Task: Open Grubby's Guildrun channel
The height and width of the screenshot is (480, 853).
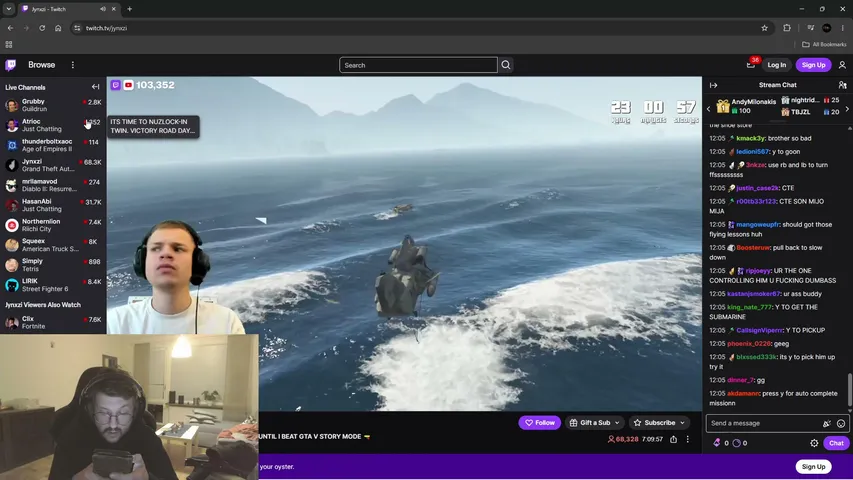Action: 53,105
